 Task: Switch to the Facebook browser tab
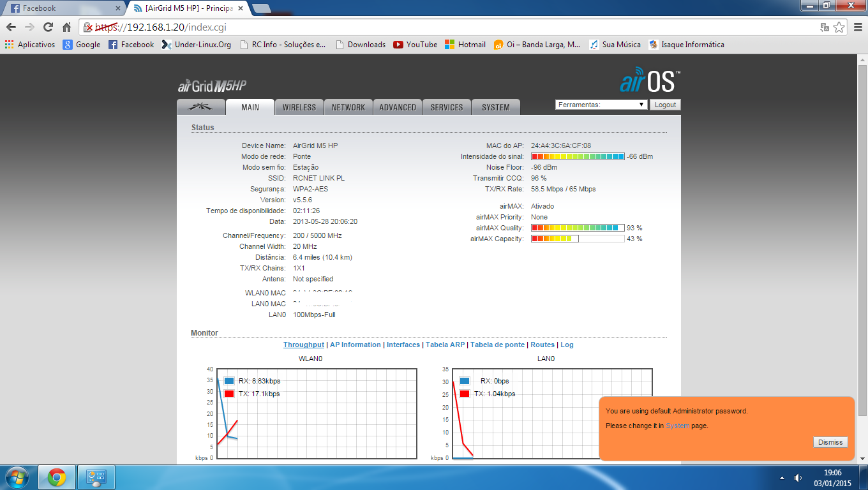[63, 8]
